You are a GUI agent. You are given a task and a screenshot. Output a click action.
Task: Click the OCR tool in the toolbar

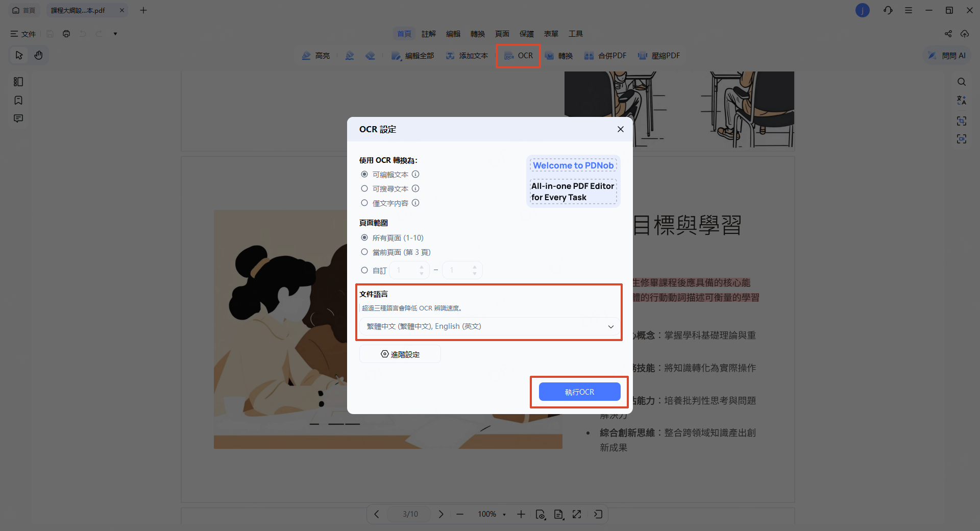[x=519, y=56]
